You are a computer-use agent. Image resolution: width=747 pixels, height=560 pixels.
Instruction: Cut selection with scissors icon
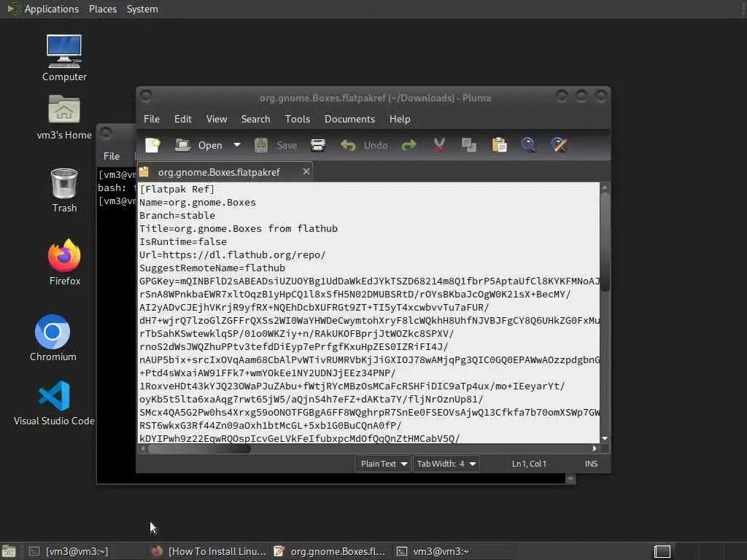(439, 145)
